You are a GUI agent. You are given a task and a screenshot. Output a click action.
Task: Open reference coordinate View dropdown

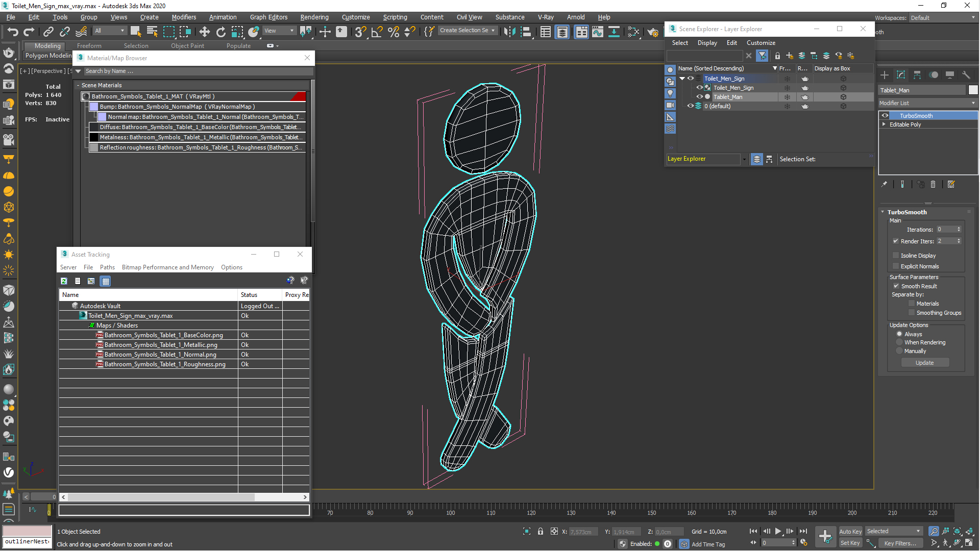pyautogui.click(x=279, y=31)
